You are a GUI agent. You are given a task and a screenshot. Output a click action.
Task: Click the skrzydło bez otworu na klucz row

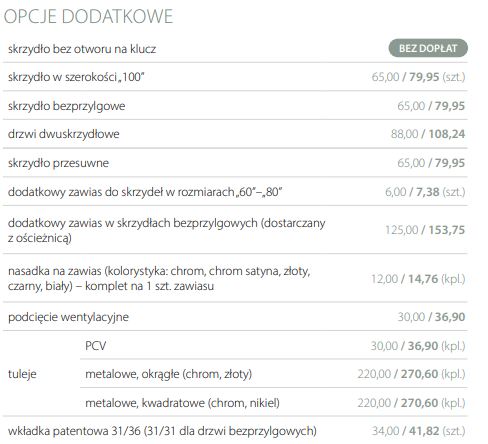pos(235,49)
